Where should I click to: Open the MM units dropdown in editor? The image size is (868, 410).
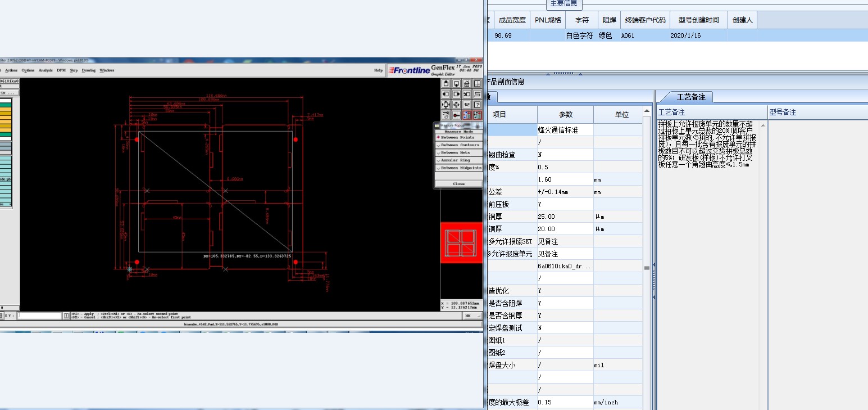click(x=471, y=316)
